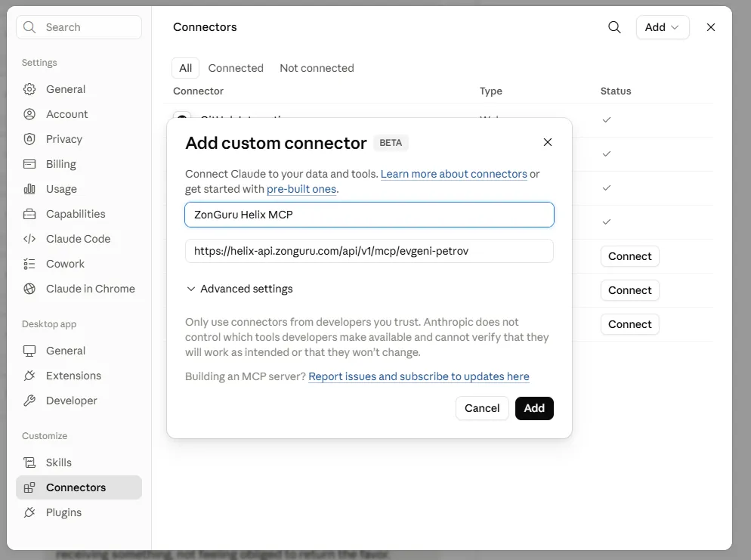751x560 pixels.
Task: Open Claude in Chrome settings
Action: click(79, 289)
